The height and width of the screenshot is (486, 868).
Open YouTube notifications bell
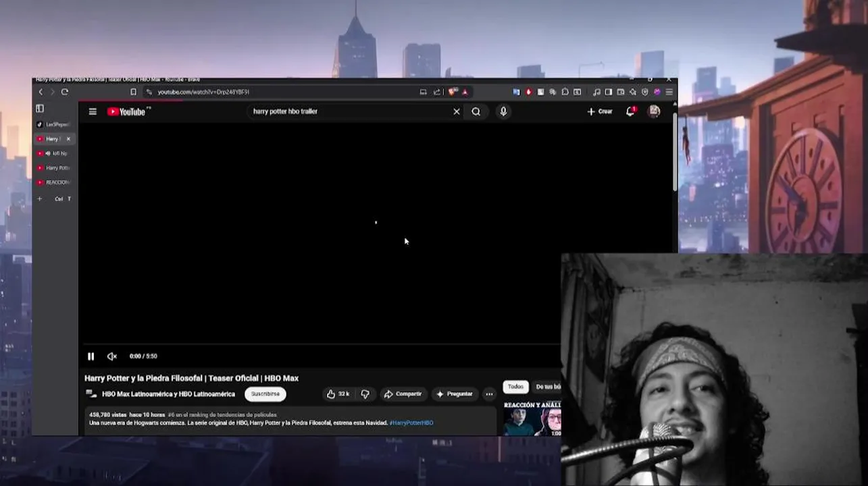coord(630,111)
